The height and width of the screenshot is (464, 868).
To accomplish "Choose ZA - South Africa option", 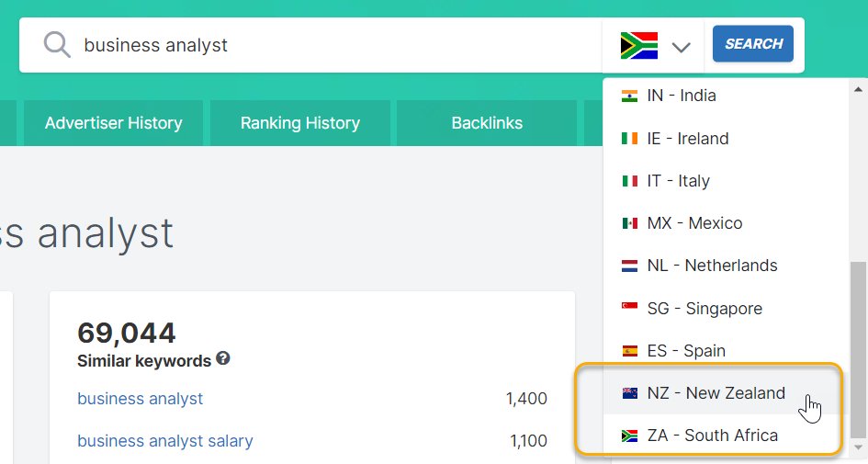I will pos(726,436).
